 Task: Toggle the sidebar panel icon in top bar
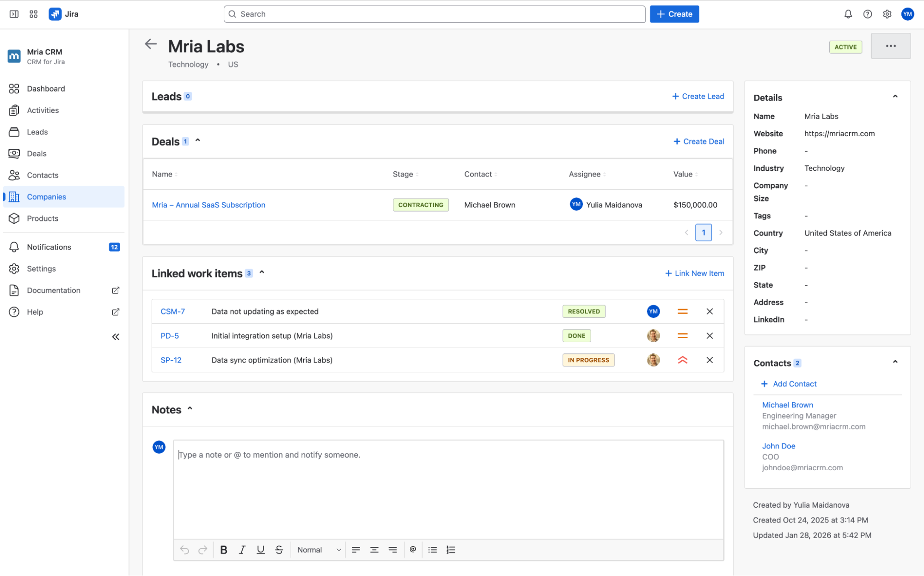14,14
